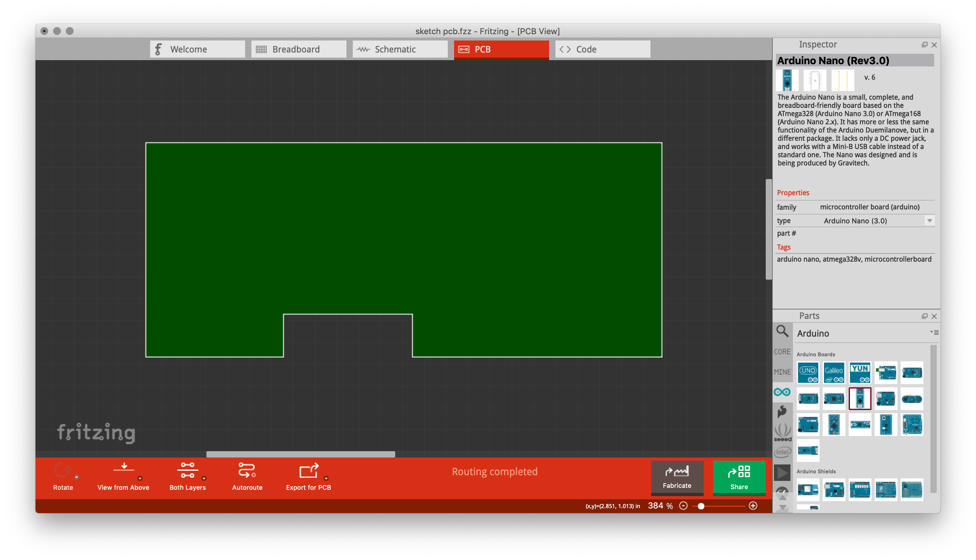
Task: Open the Arduino Nano type dropdown
Action: click(x=929, y=221)
